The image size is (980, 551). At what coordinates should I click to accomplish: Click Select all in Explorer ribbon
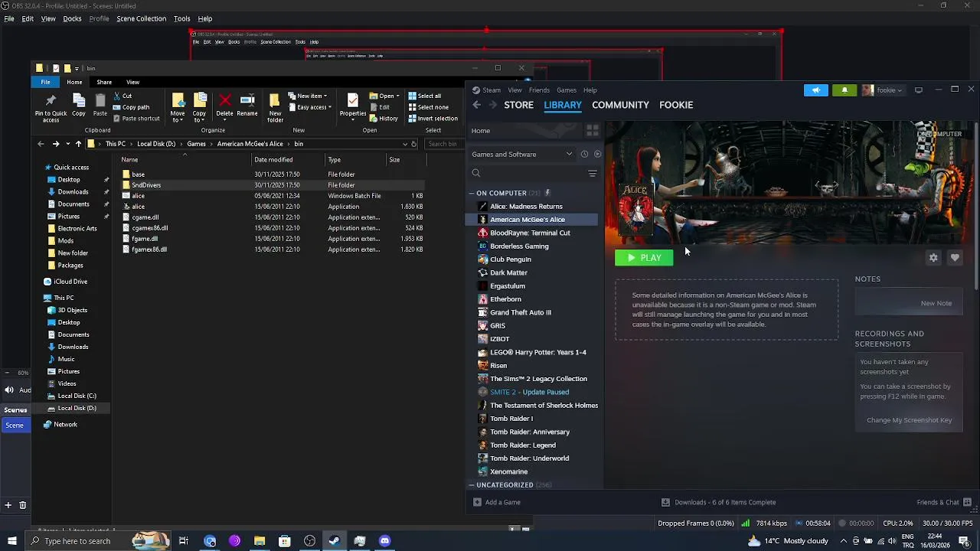click(425, 96)
